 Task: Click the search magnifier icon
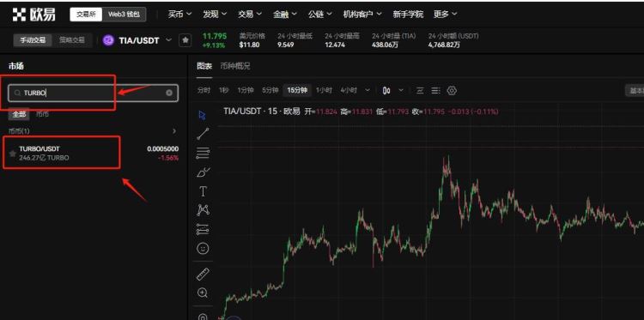click(17, 94)
